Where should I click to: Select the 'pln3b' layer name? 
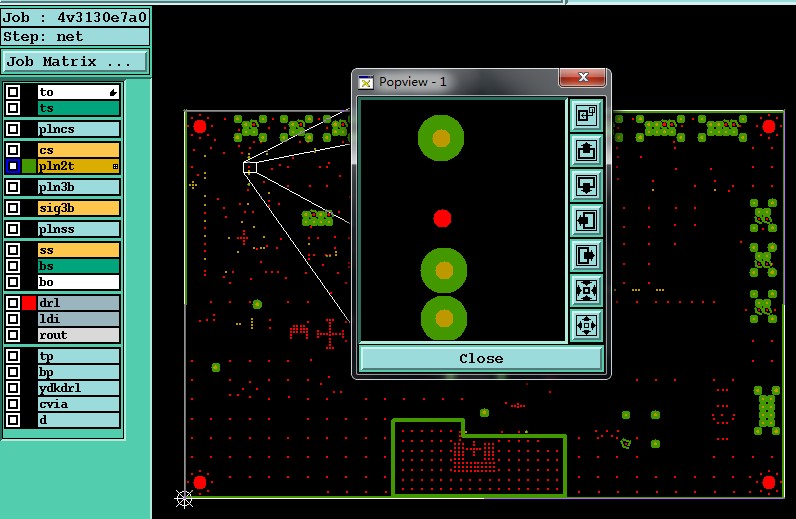79,187
